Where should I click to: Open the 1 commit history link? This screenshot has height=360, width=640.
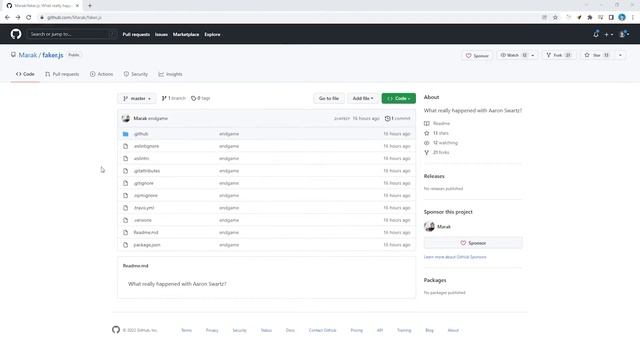(397, 118)
